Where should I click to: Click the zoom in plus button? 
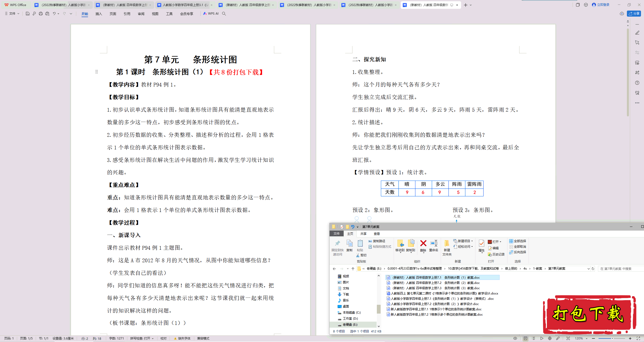630,338
